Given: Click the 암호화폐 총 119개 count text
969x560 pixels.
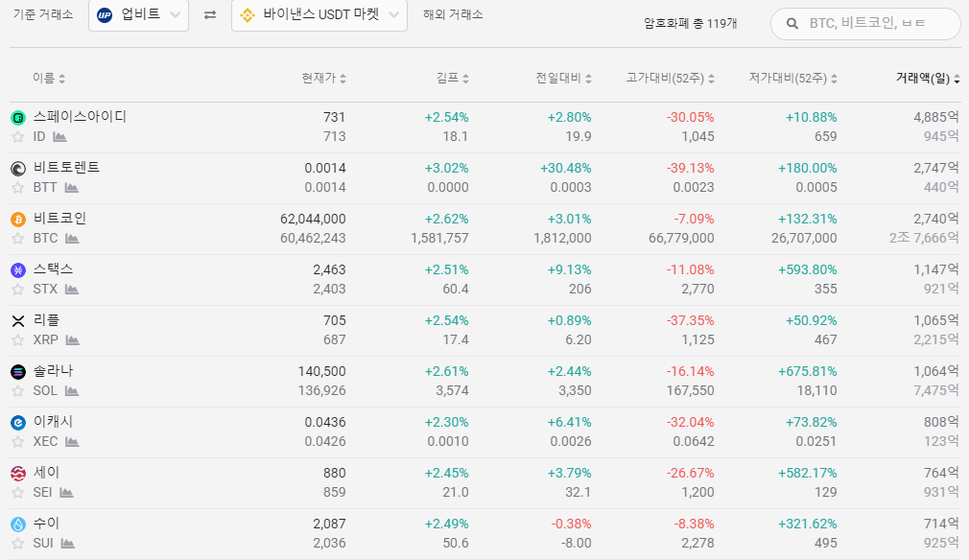Looking at the screenshot, I should tap(690, 23).
